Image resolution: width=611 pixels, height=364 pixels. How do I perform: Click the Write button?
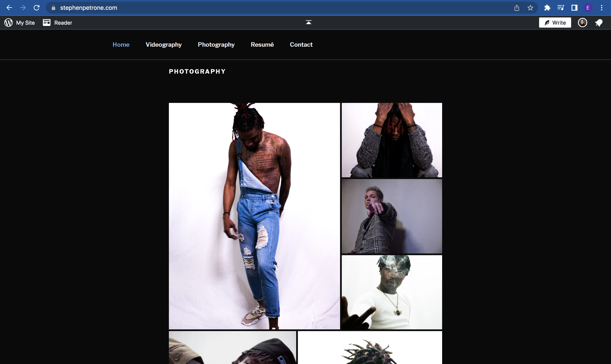(x=555, y=22)
